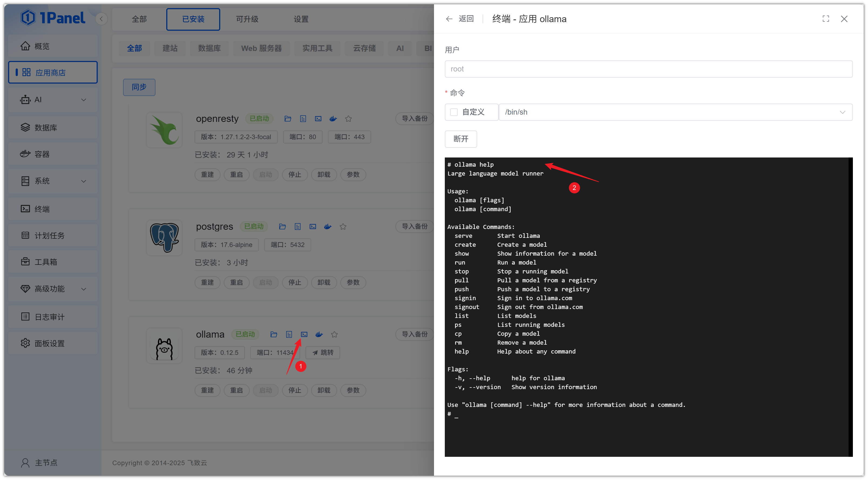Open the ollama folder icon
The image size is (868, 480).
pyautogui.click(x=274, y=334)
